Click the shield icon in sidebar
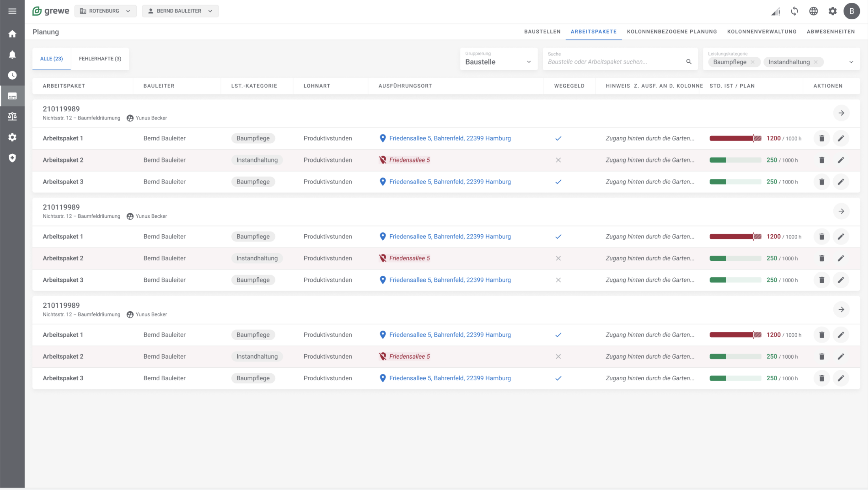Image resolution: width=868 pixels, height=490 pixels. coord(12,158)
